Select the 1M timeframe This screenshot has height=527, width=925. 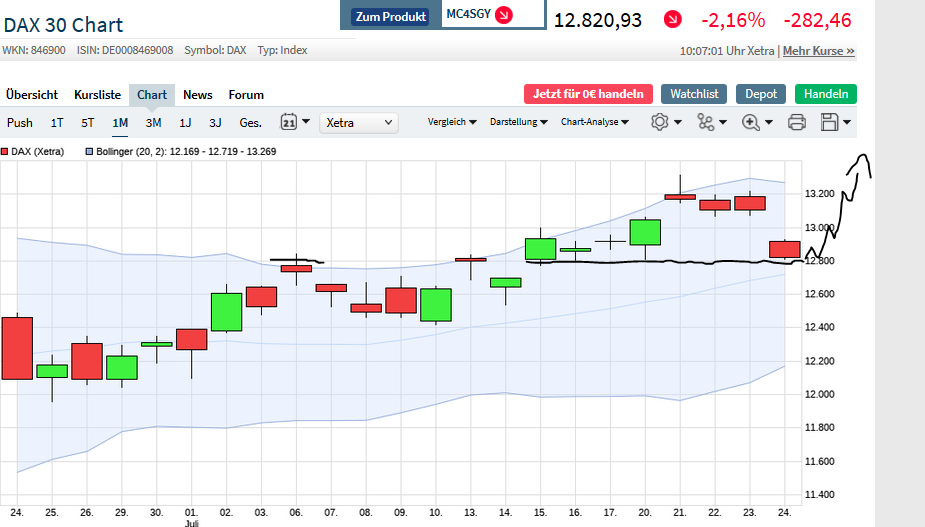120,123
